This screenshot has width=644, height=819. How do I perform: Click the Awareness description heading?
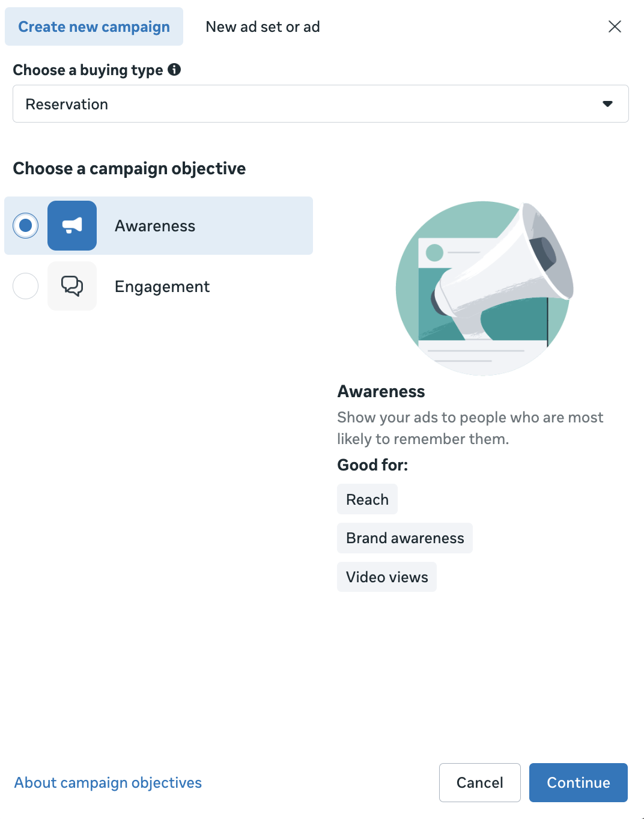click(x=381, y=391)
